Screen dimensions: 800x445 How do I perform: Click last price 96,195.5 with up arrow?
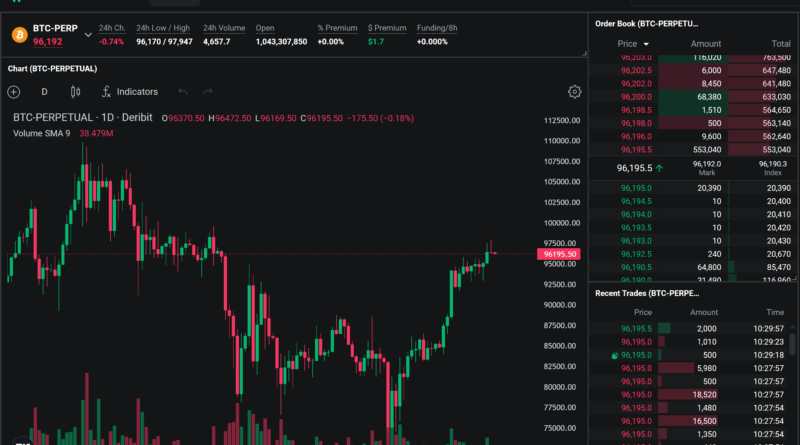[x=640, y=168]
